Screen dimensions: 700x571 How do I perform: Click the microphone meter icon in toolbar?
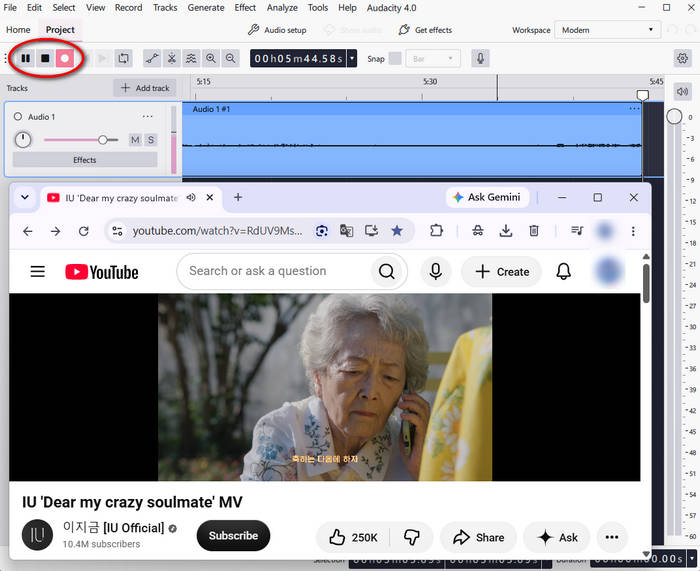click(x=480, y=58)
